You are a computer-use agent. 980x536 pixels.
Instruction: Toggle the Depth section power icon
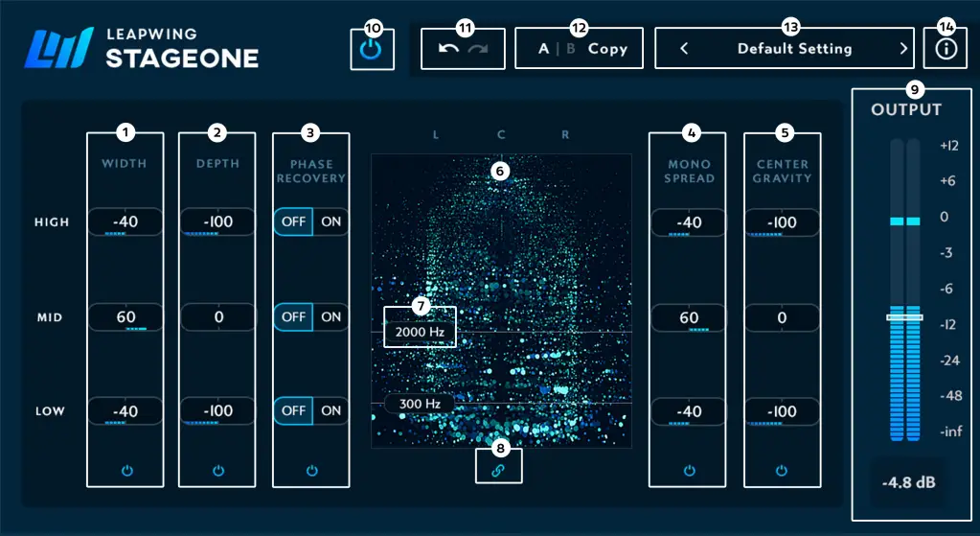pyautogui.click(x=218, y=471)
